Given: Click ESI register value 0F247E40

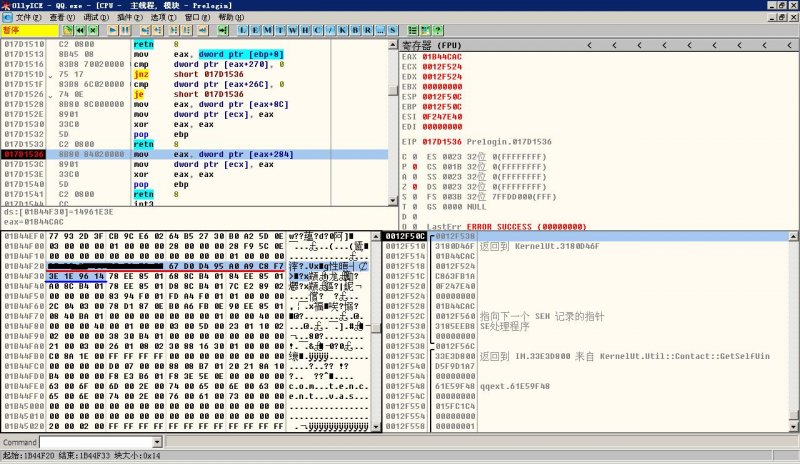Looking at the screenshot, I should point(442,116).
